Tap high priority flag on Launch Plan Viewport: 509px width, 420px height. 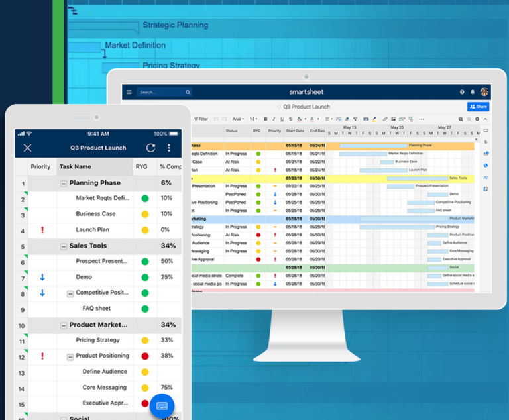click(42, 230)
